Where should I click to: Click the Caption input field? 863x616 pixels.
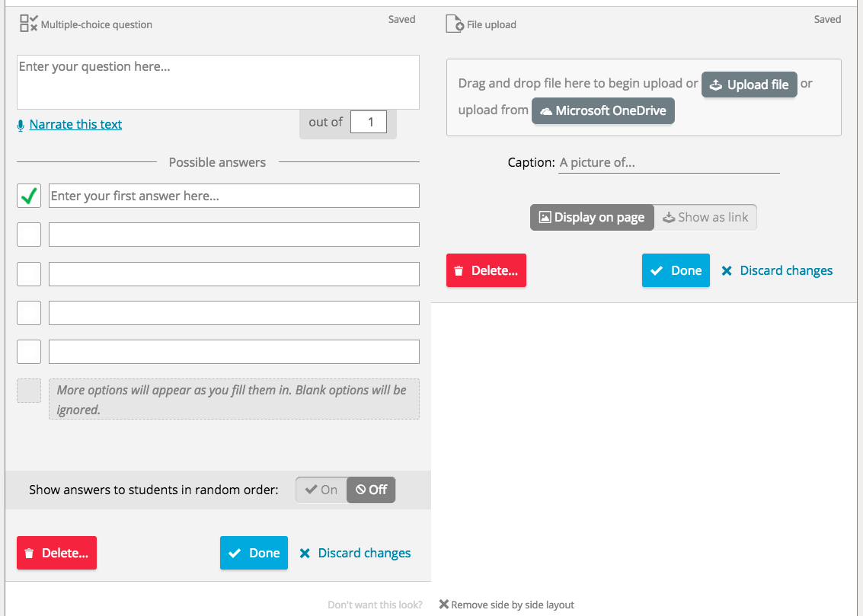tap(669, 163)
